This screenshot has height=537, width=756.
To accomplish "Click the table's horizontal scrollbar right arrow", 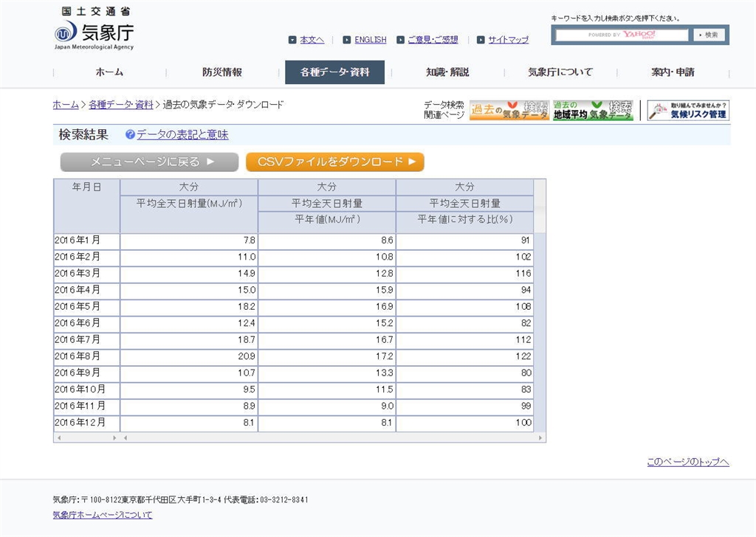I will click(x=542, y=437).
